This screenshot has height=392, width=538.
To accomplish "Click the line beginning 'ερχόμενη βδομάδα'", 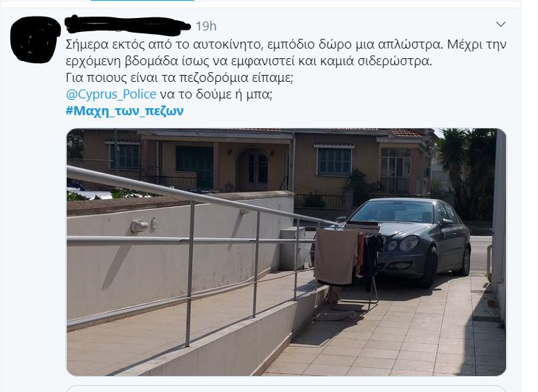I will coord(249,61).
